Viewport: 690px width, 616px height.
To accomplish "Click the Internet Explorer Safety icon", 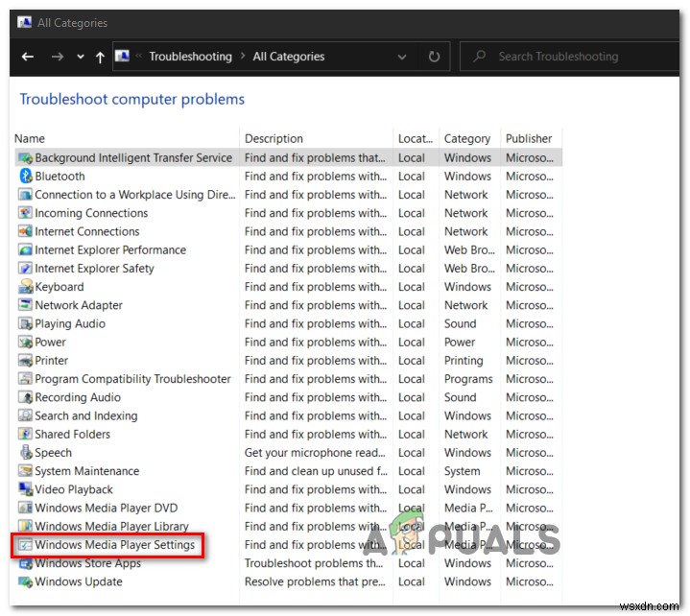I will tap(26, 269).
